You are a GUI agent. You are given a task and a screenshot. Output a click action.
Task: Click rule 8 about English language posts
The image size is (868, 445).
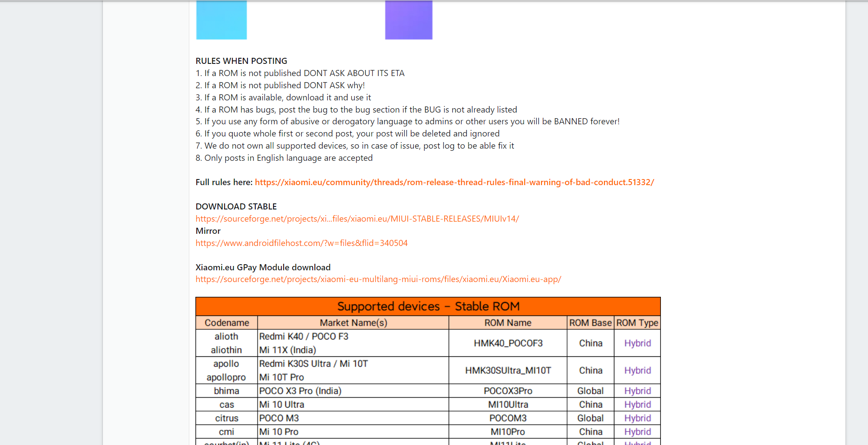click(x=284, y=158)
